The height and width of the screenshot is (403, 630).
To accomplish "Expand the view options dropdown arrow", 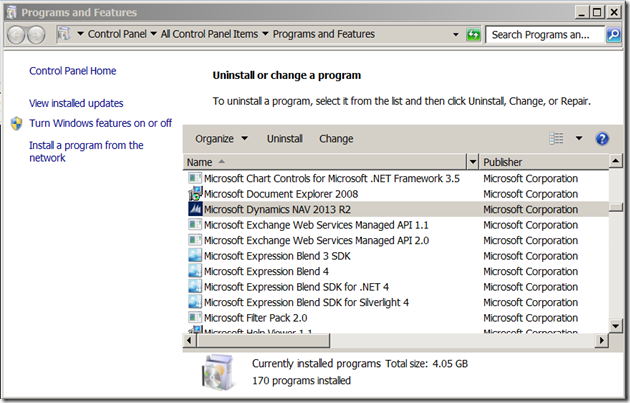I will (x=579, y=139).
